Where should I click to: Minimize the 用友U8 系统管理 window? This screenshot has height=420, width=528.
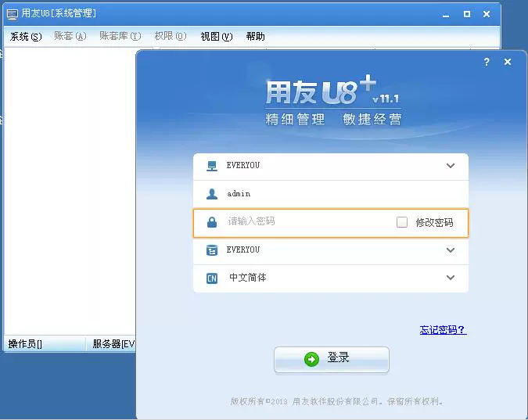(446, 15)
